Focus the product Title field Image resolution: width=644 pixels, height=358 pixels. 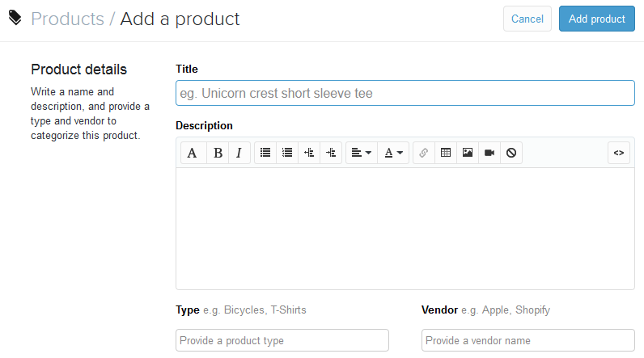click(405, 93)
